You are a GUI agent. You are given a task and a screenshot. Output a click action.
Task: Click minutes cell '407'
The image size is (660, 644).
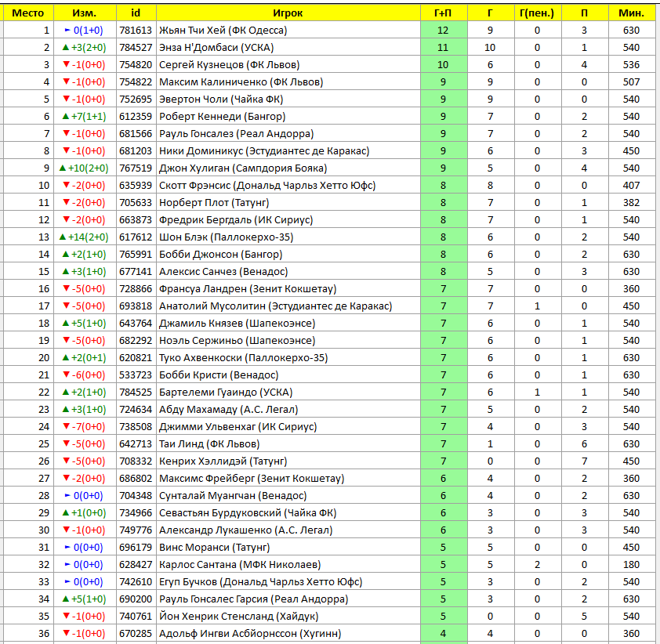coord(631,186)
